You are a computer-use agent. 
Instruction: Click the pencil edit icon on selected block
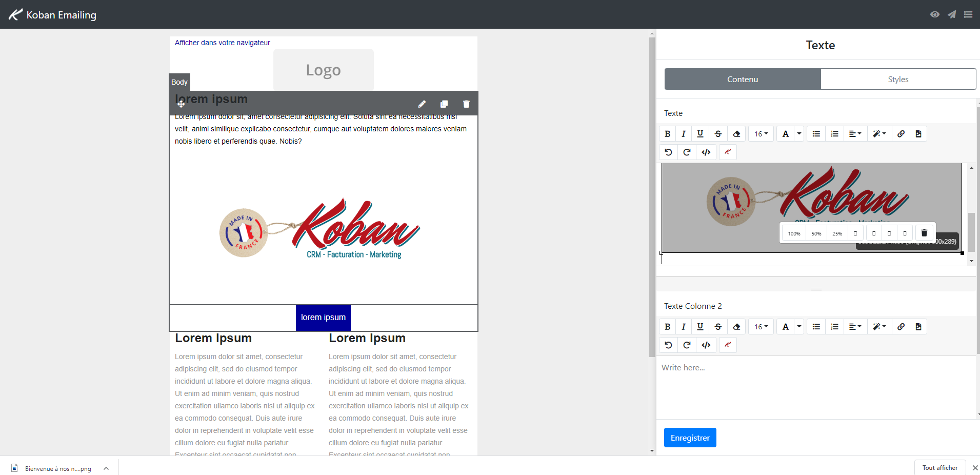[x=422, y=104]
